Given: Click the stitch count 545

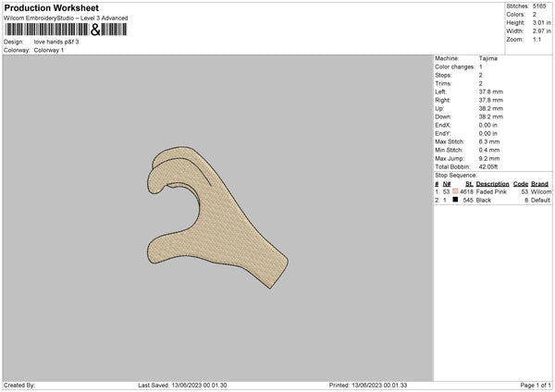Looking at the screenshot, I should pyautogui.click(x=468, y=201).
